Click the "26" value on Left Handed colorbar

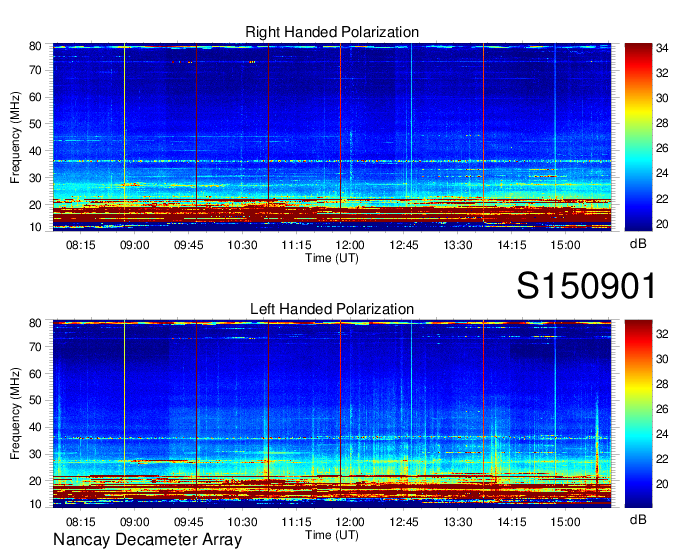(x=662, y=409)
